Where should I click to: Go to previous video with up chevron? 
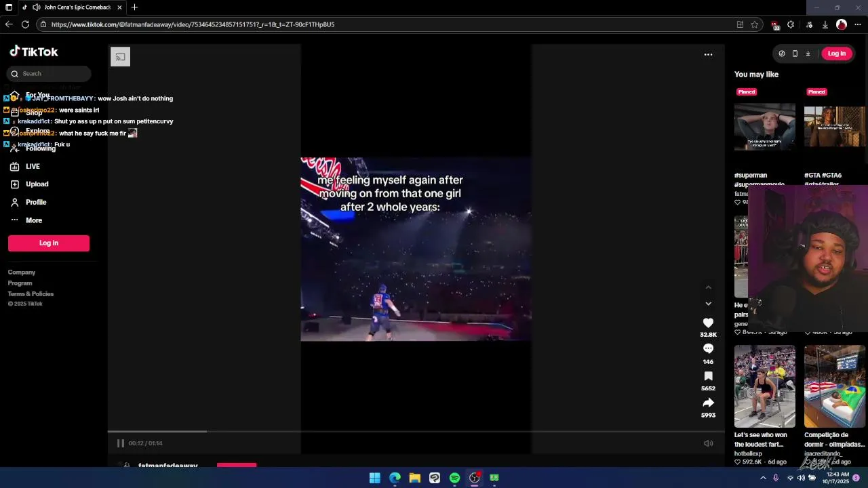click(x=708, y=287)
